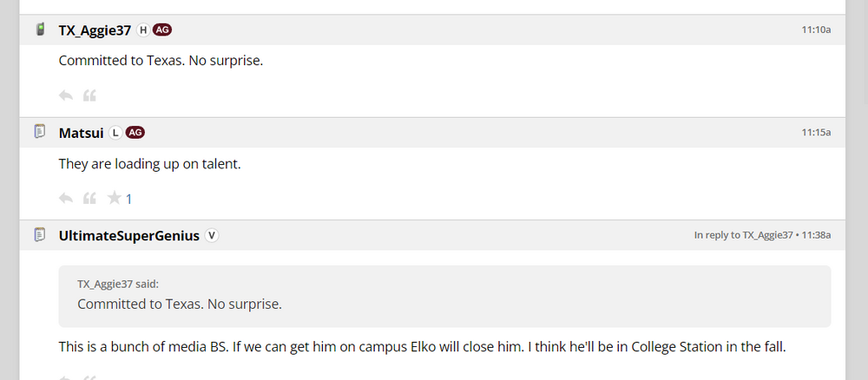868x380 pixels.
Task: Click the H badge next to TX_Aggie37
Action: click(143, 29)
